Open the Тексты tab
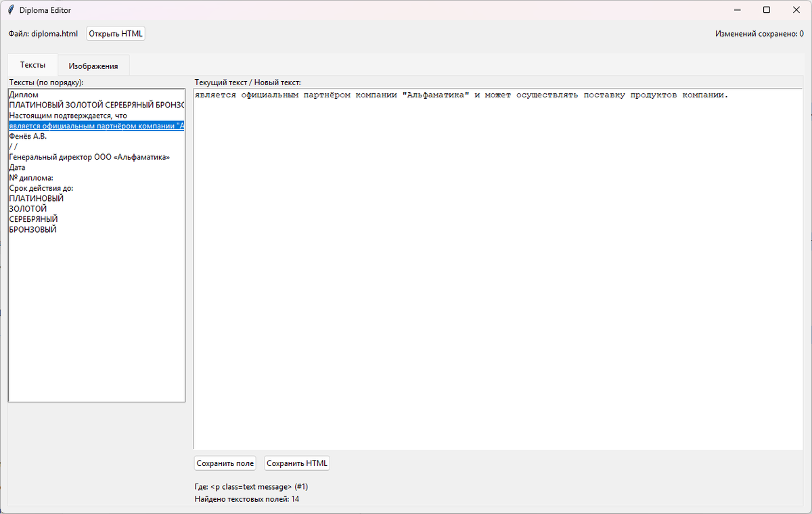The height and width of the screenshot is (514, 812). [x=32, y=64]
